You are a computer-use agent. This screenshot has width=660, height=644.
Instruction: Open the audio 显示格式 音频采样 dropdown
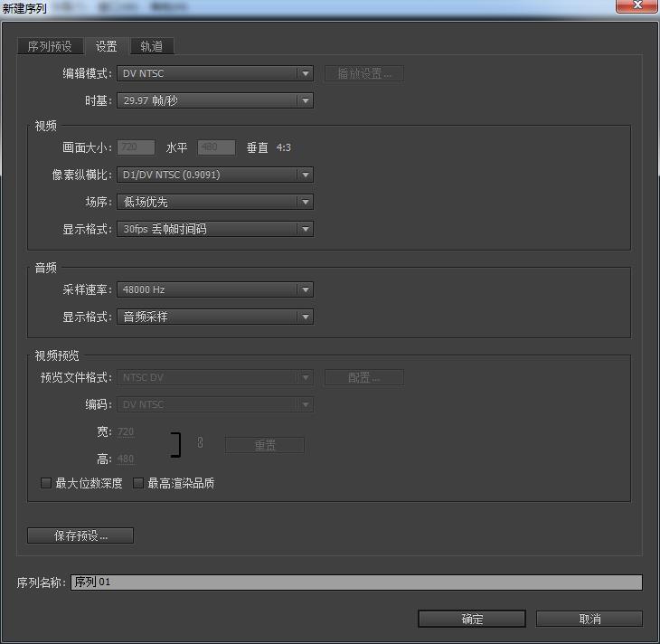[215, 317]
